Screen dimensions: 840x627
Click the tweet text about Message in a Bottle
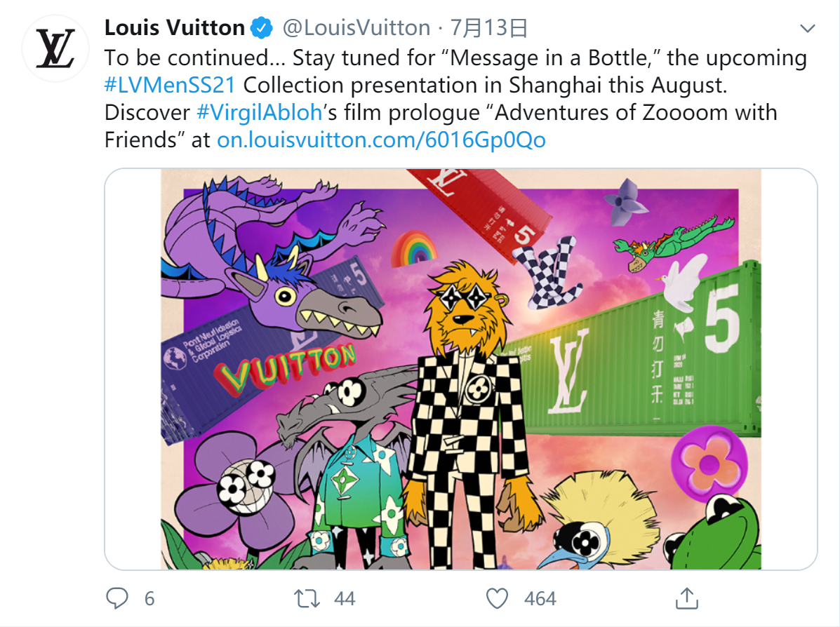pos(455,98)
